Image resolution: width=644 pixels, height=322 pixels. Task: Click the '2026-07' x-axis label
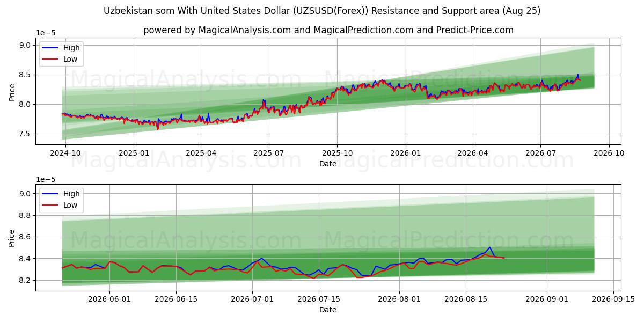coord(540,153)
